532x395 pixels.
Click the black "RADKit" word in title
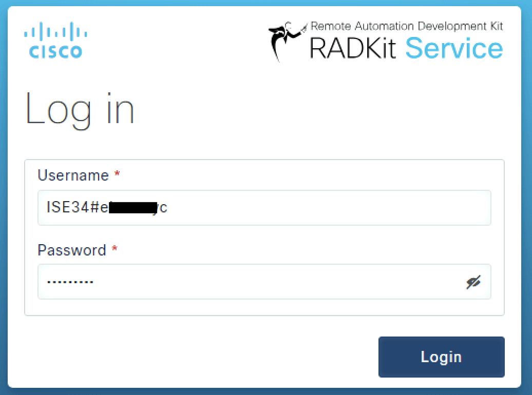click(352, 48)
